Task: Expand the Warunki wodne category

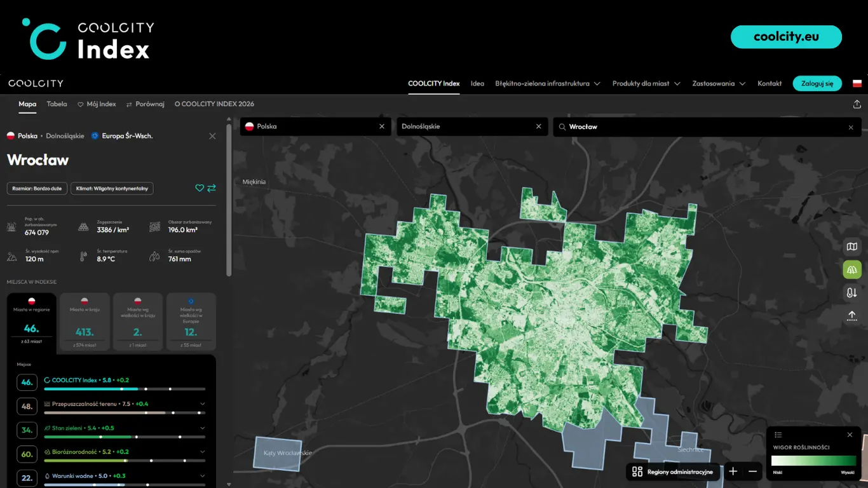Action: [x=203, y=475]
